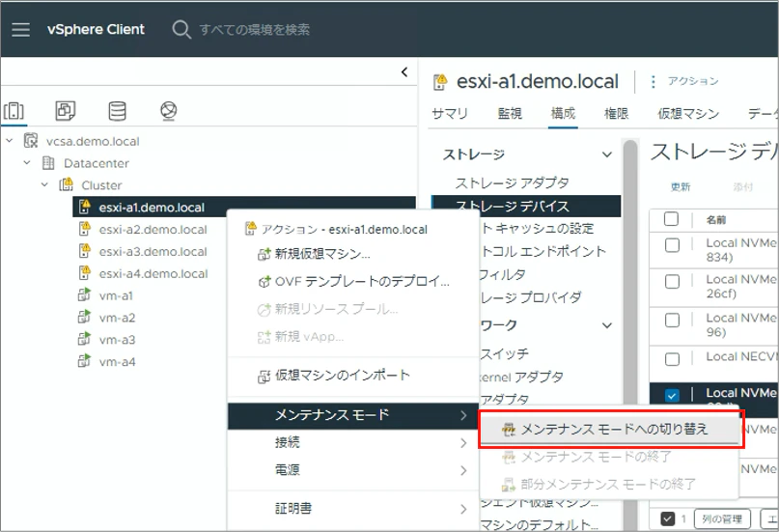The height and width of the screenshot is (532, 779).
Task: Open the アクション menu in host header
Action: 692,81
